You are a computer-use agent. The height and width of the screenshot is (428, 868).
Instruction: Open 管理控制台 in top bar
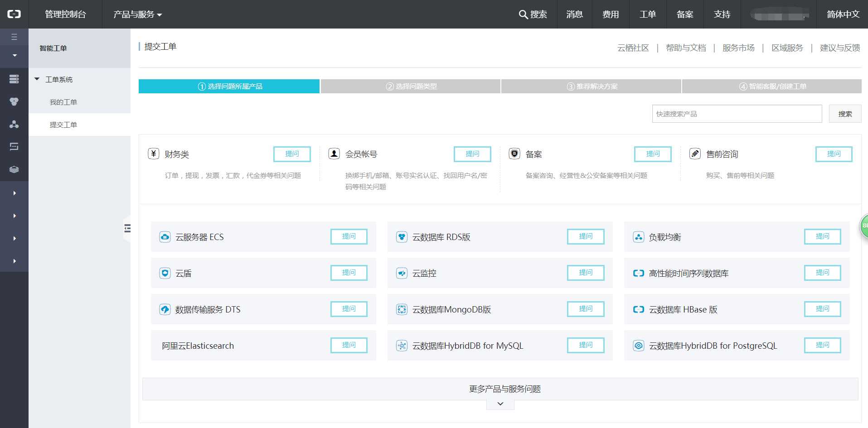tap(65, 14)
